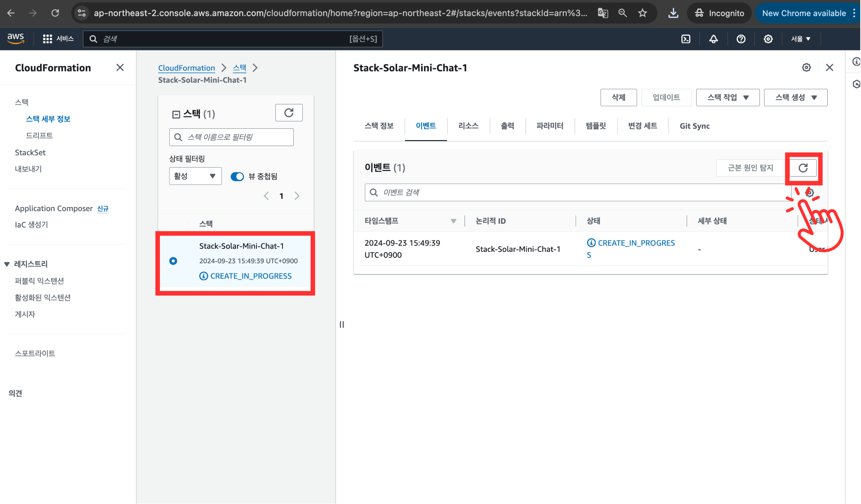
Task: Click the update stack button
Action: coord(667,98)
